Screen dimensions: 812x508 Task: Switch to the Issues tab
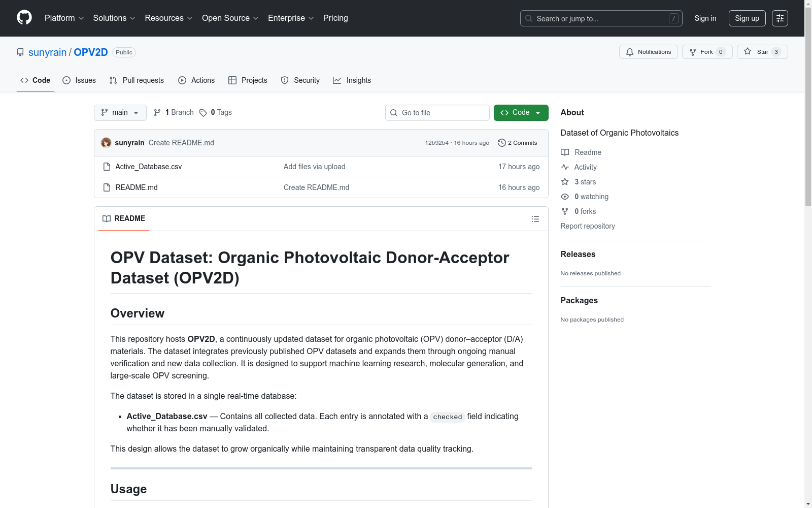79,80
